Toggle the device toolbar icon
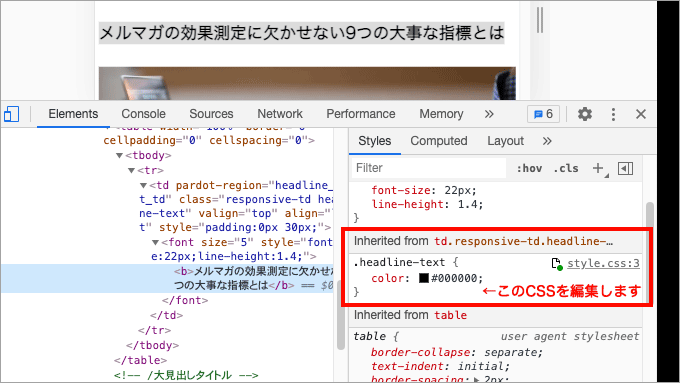680x383 pixels. click(x=12, y=114)
